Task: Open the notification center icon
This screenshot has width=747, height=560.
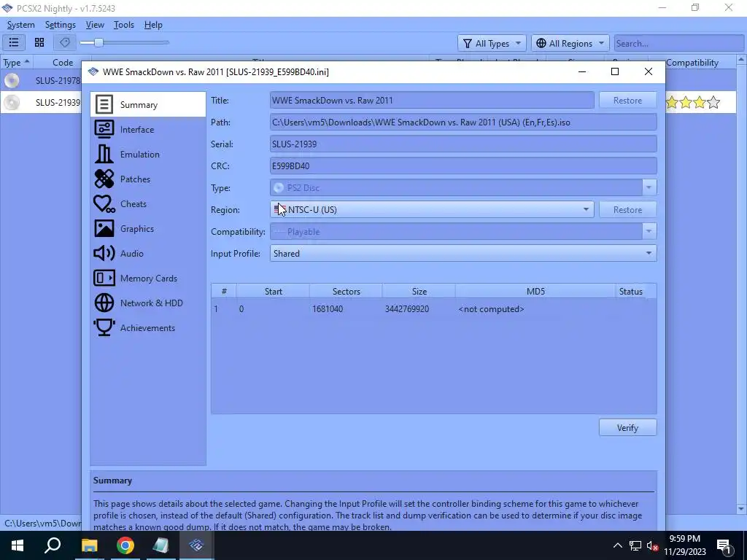Action: [x=724, y=545]
